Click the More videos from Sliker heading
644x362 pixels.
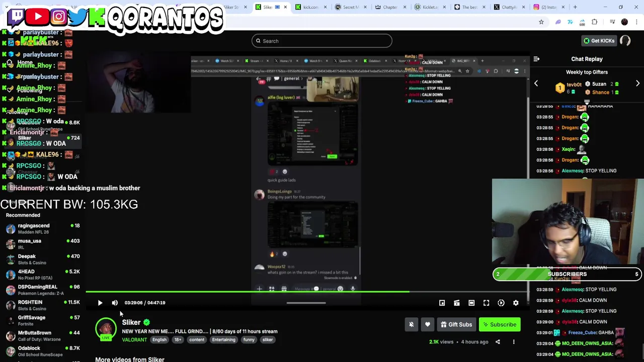[130, 359]
